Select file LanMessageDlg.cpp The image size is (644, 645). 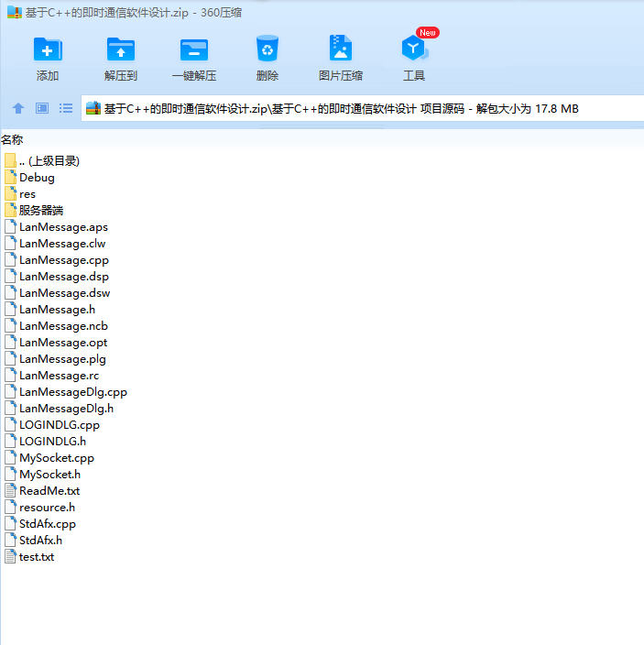tap(66, 391)
